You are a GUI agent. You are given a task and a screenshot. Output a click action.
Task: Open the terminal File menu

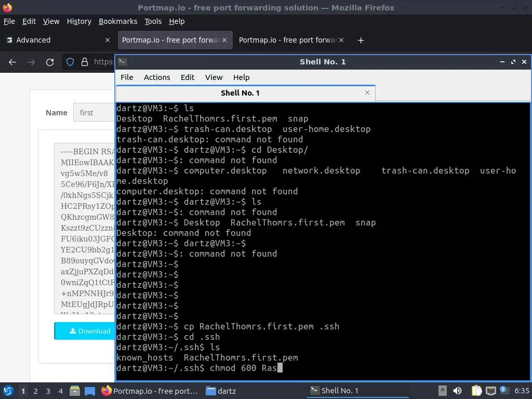[x=127, y=77]
